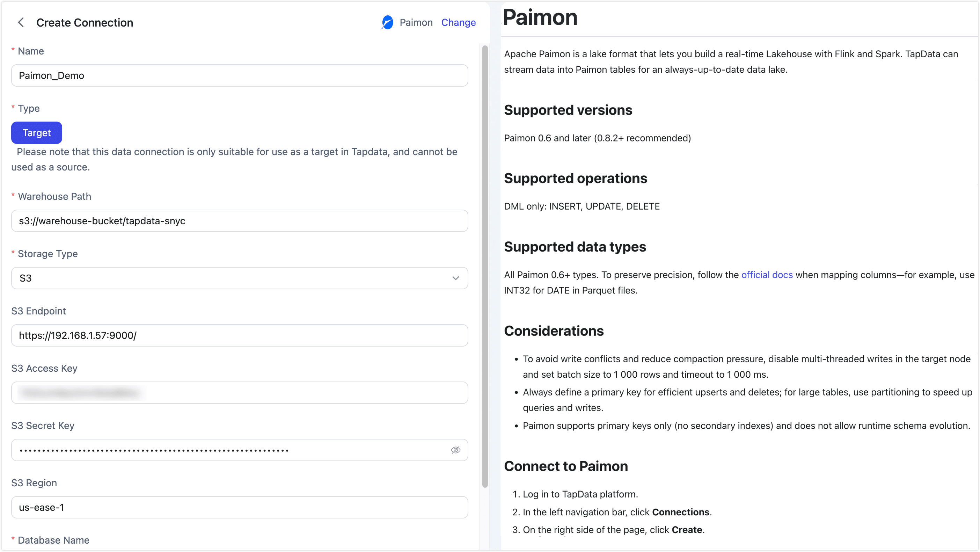Click the Name field containing Paimon_Demo
980x552 pixels.
pyautogui.click(x=239, y=75)
